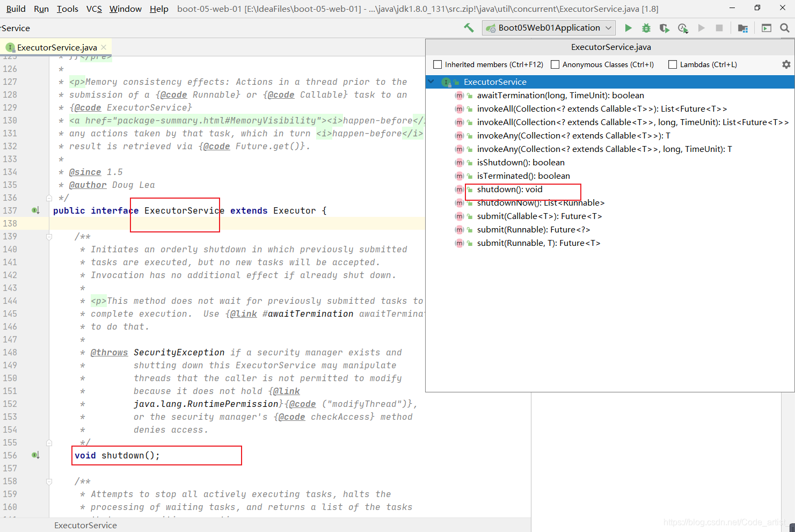This screenshot has width=795, height=532.
Task: Open the Boot05Web01Application run configuration dropdown
Action: pyautogui.click(x=549, y=28)
